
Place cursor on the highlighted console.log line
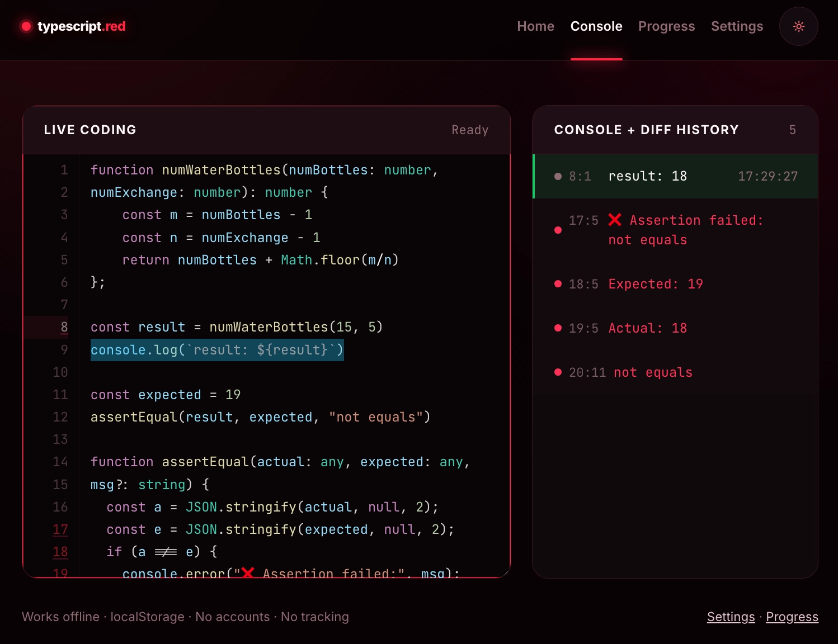(x=217, y=350)
